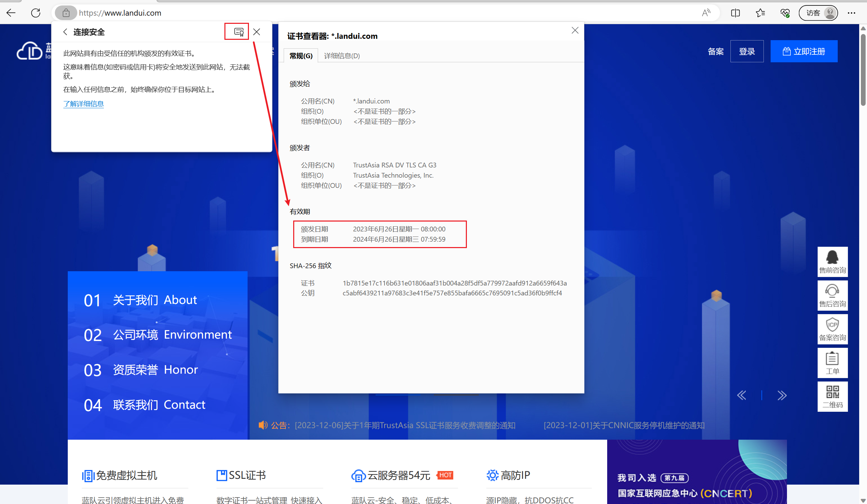Screen dimensions: 867x504
Task: Open the browser settings and more menu
Action: pos(852,13)
